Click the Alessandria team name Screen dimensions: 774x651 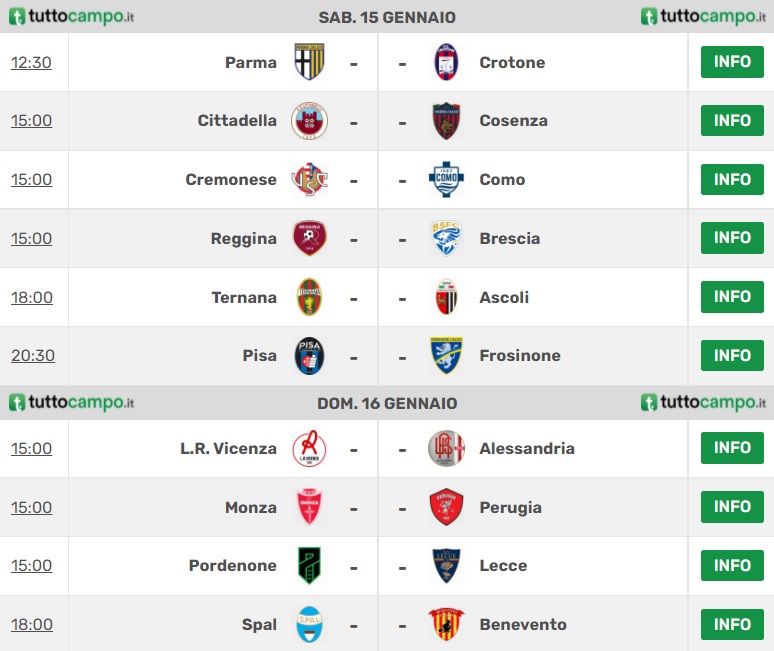point(527,448)
